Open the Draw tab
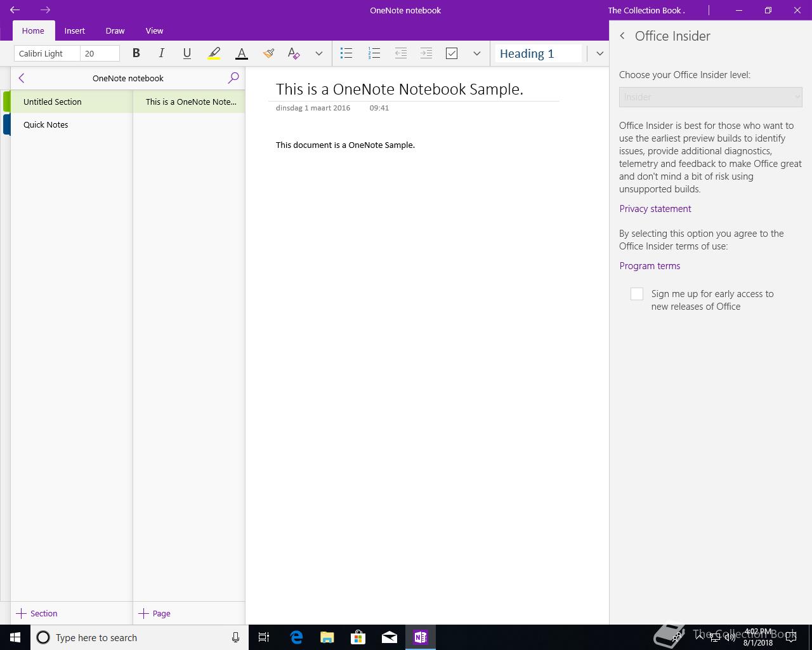This screenshot has width=812, height=650. coord(115,30)
